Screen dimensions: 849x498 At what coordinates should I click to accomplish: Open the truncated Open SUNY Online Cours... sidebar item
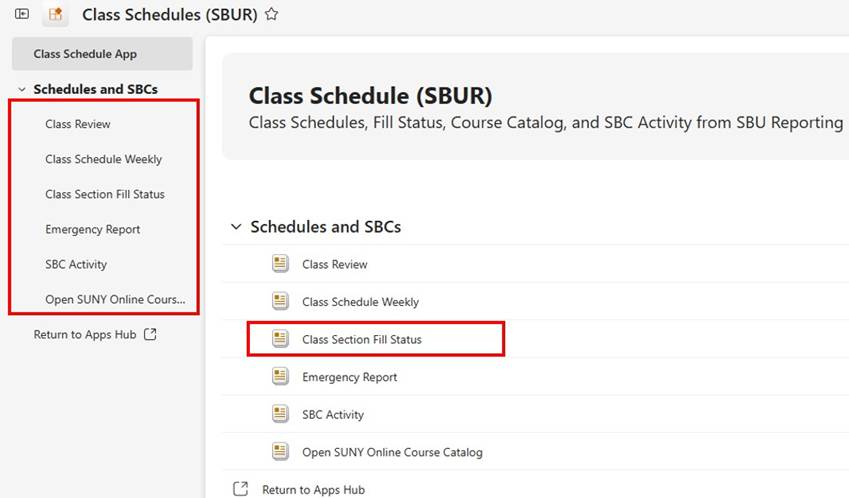[115, 299]
